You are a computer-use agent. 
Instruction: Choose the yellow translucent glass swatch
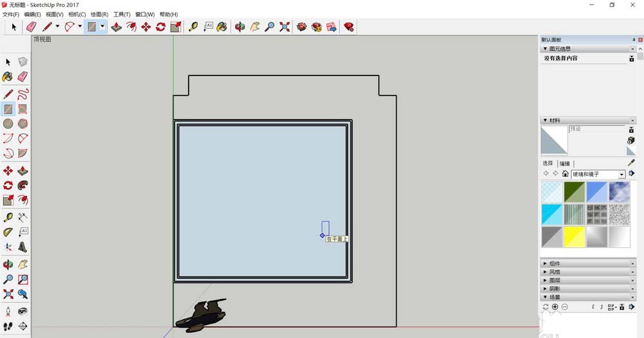point(574,237)
